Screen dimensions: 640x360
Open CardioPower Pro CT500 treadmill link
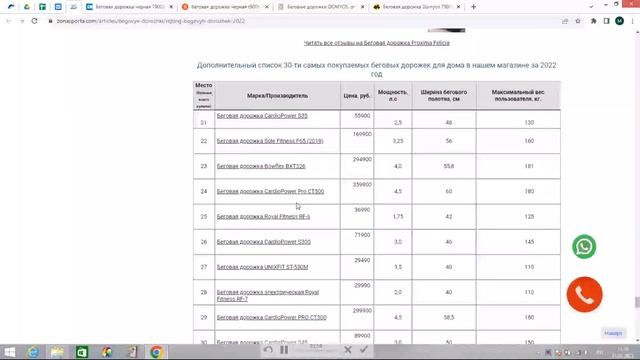[270, 191]
